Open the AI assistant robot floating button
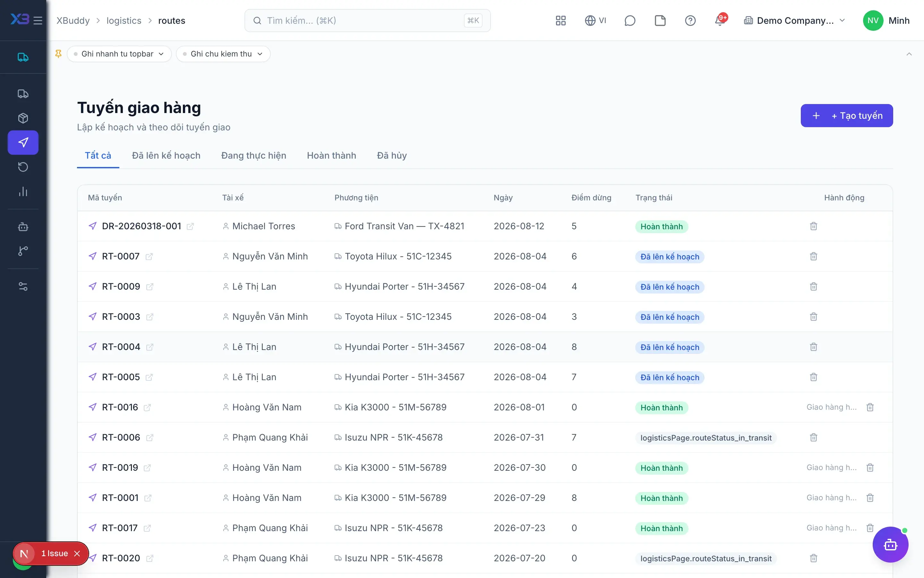 pyautogui.click(x=890, y=545)
